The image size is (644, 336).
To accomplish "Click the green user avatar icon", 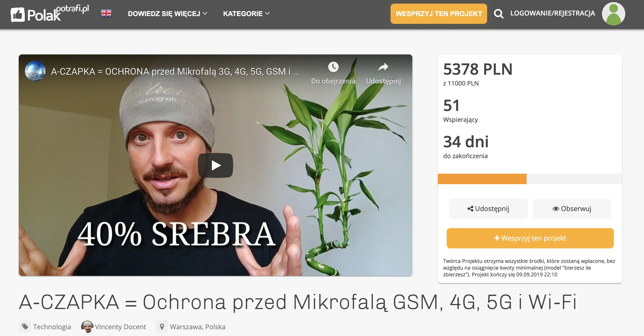I will pyautogui.click(x=613, y=14).
